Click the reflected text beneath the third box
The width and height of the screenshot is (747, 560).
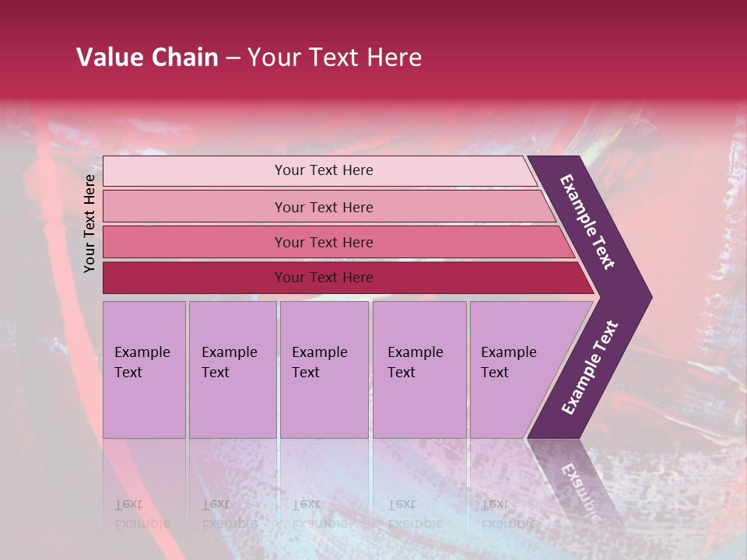tap(320, 513)
